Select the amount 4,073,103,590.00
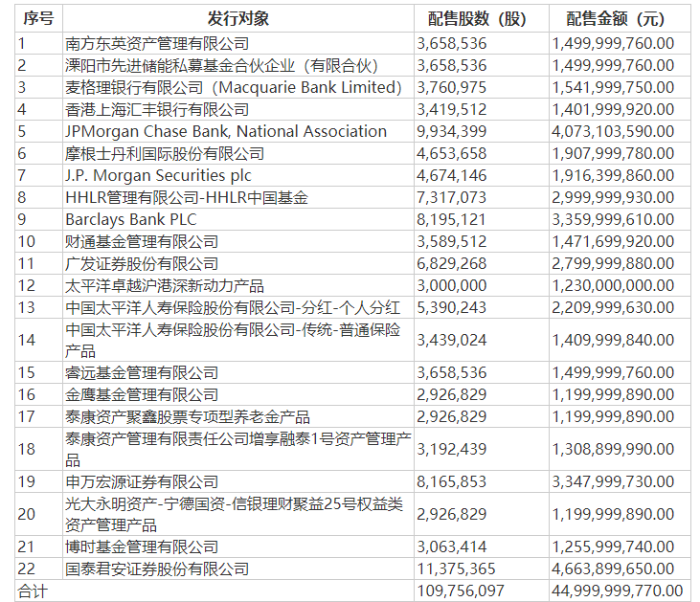 613,131
